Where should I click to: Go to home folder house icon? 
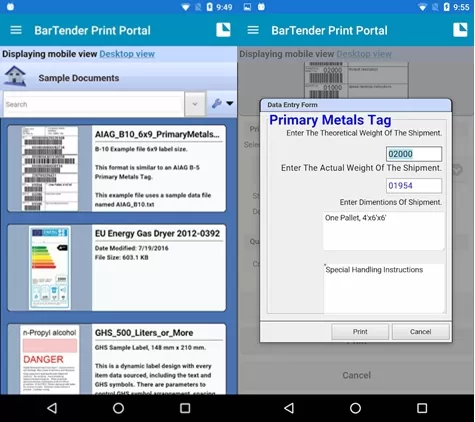click(x=15, y=76)
